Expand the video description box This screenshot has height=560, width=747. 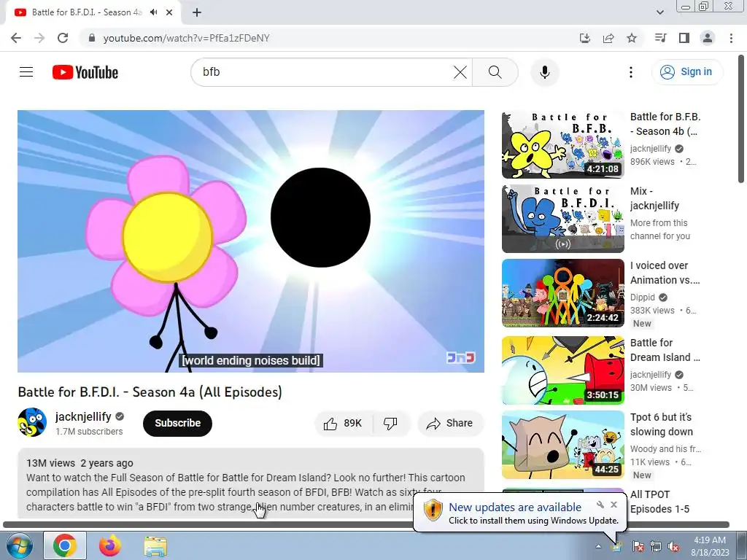(x=251, y=483)
